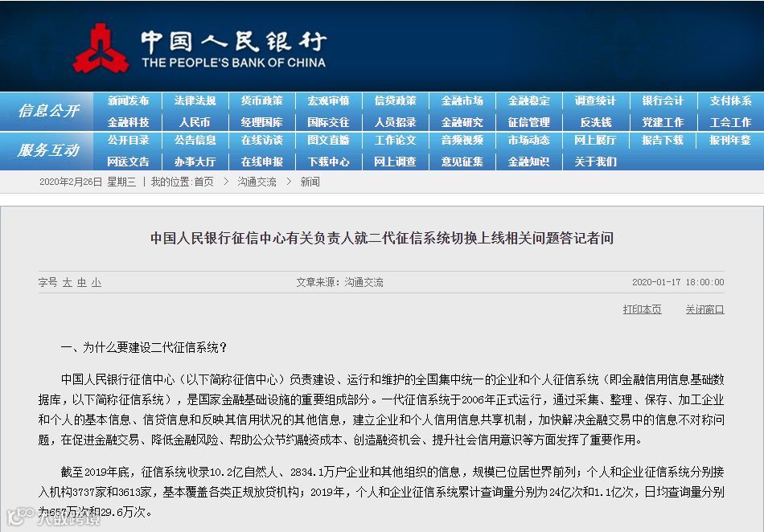Click 市场动态 in service menu
Image resolution: width=764 pixels, height=532 pixels.
point(528,140)
